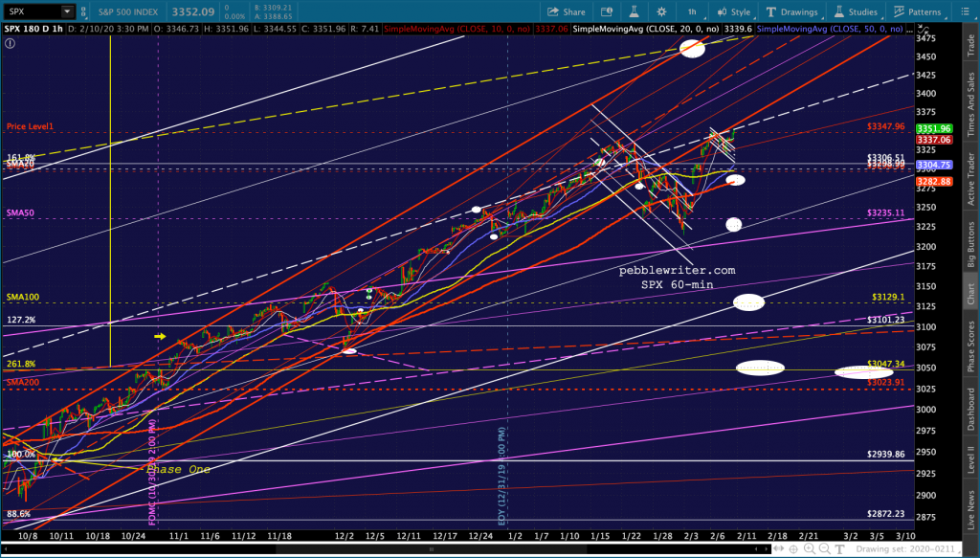Click the 261.8% Fibonacci label
Screen dimensions: 980x558
[x=21, y=364]
